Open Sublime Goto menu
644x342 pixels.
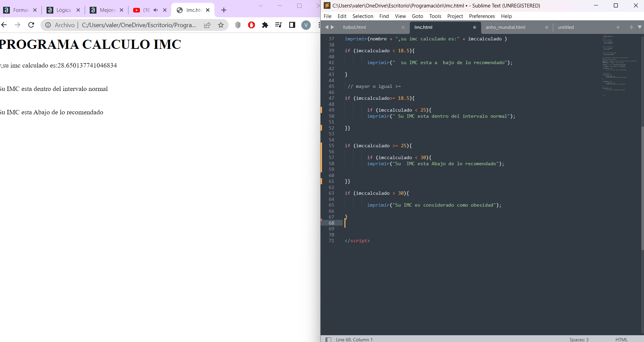(417, 16)
